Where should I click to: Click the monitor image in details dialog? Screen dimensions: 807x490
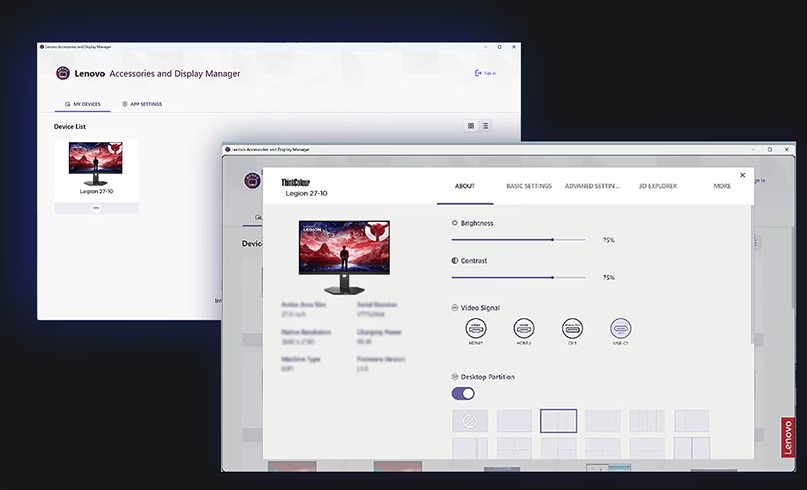[x=344, y=257]
